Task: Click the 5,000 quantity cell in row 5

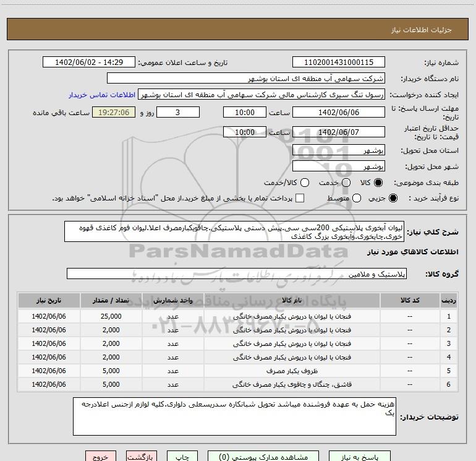Action: (x=111, y=371)
